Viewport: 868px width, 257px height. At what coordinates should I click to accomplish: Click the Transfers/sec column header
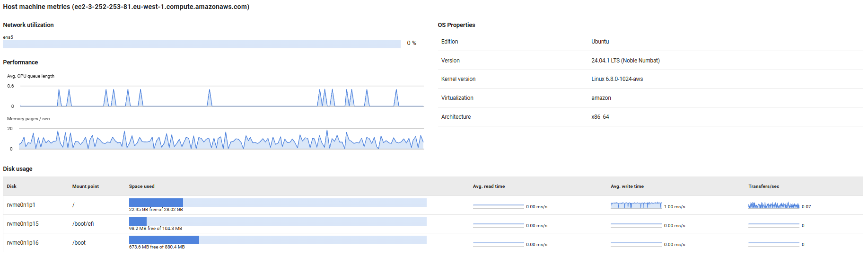tap(763, 186)
